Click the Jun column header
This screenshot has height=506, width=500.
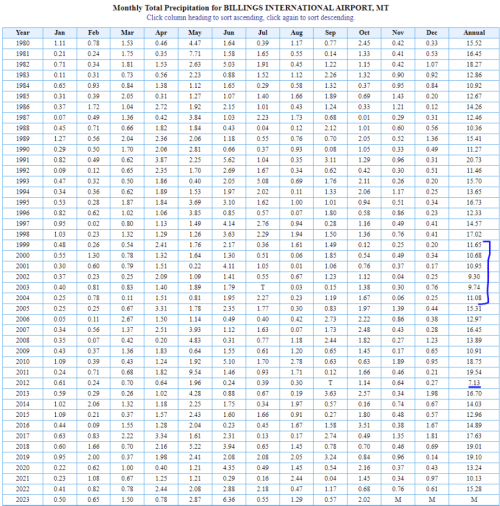[229, 33]
